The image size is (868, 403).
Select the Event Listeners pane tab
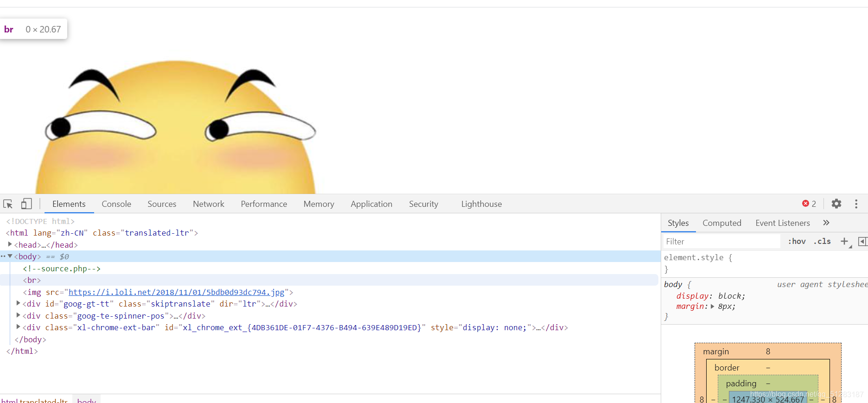coord(783,223)
